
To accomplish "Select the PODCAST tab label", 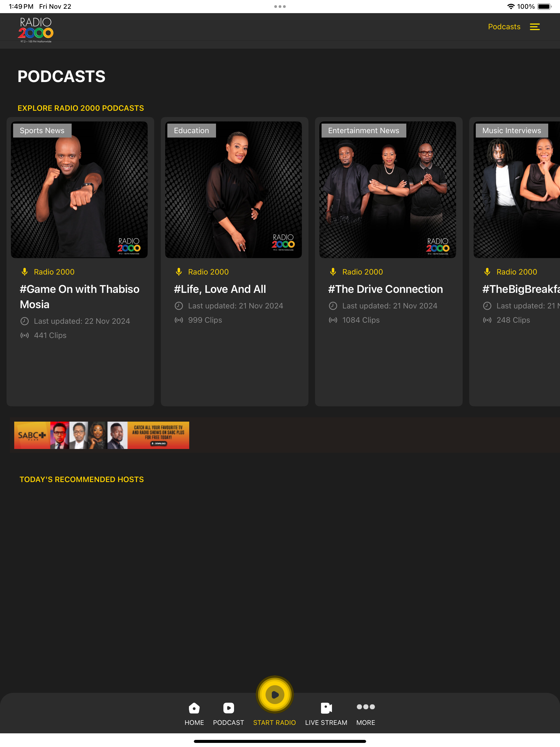I will pos(229,723).
